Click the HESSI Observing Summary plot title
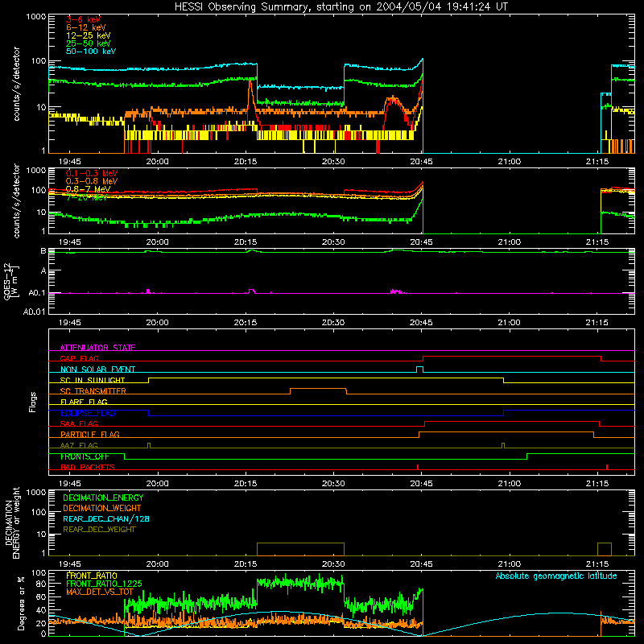The image size is (644, 644). [341, 7]
